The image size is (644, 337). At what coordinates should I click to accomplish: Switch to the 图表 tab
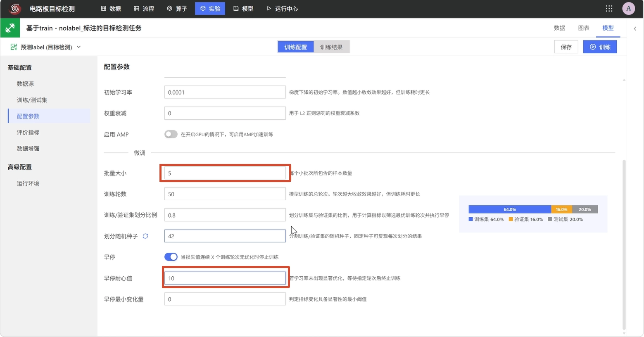tap(584, 28)
